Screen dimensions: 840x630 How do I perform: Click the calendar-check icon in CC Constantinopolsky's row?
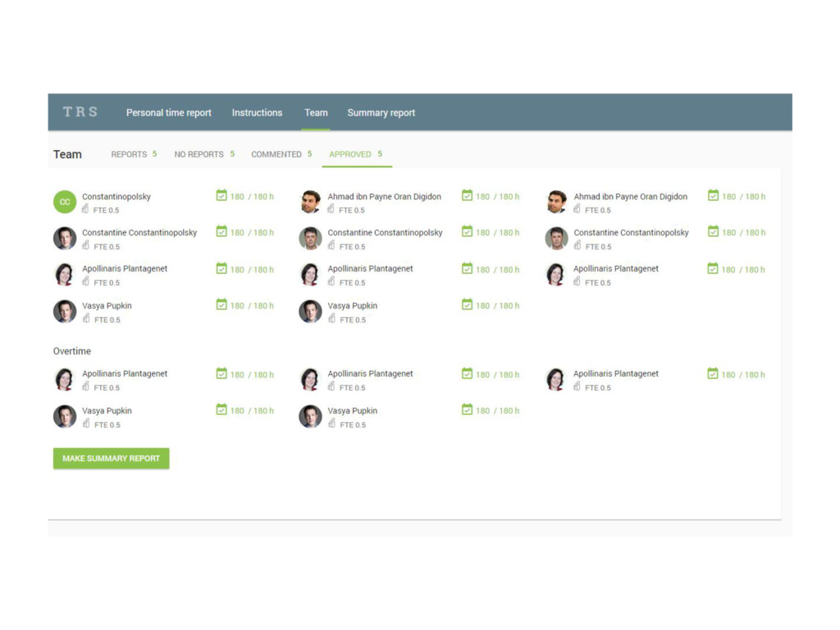tap(221, 195)
